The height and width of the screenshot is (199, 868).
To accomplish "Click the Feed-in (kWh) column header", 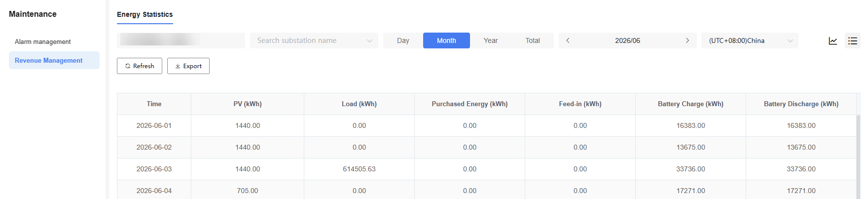I will pos(580,104).
